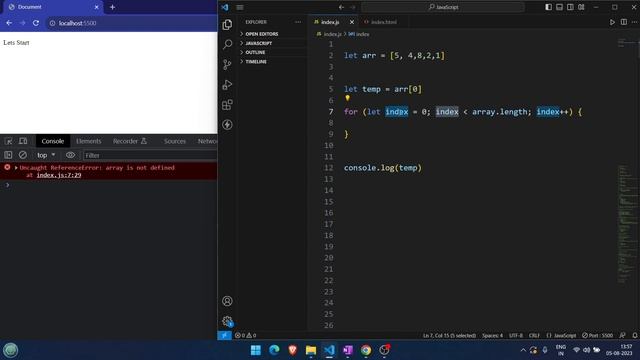Image resolution: width=640 pixels, height=360 pixels.
Task: Open the editor More Actions menu
Action: point(634,22)
